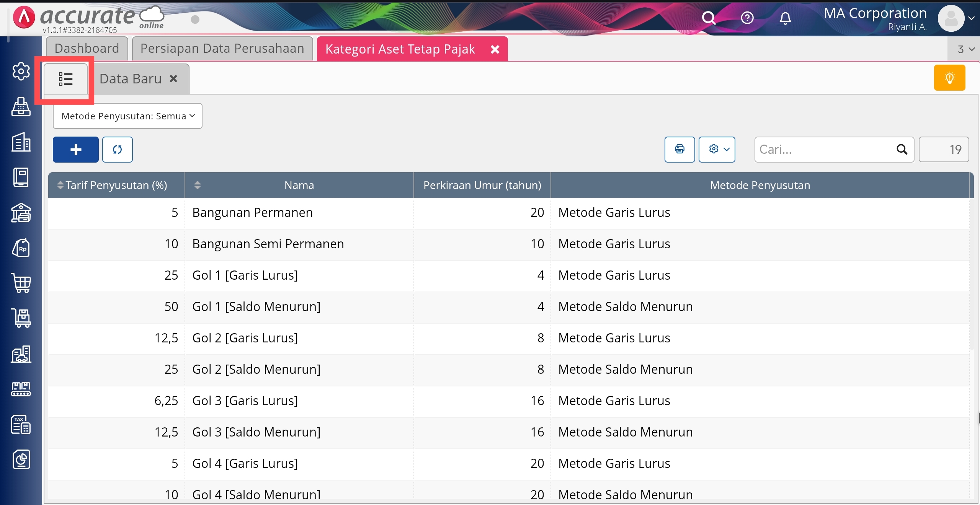Screen dimensions: 980x505
Task: Click the yellow lightbulb tips button
Action: click(949, 78)
